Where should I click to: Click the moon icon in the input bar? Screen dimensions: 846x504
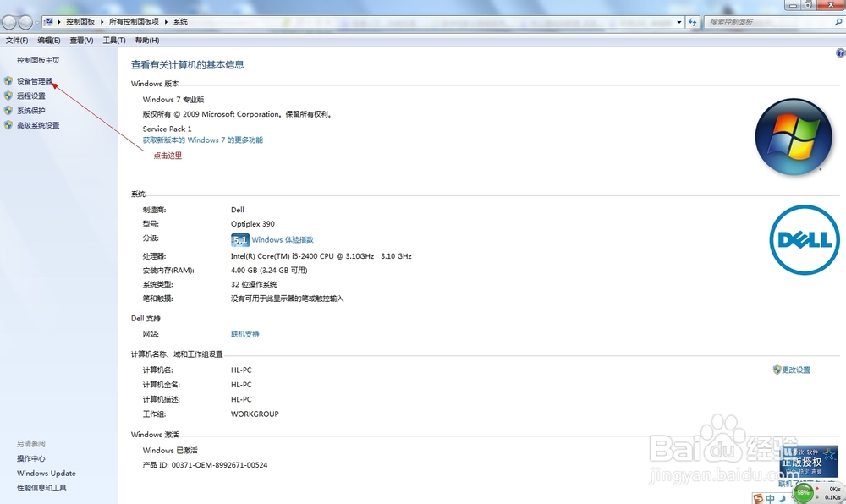click(782, 499)
